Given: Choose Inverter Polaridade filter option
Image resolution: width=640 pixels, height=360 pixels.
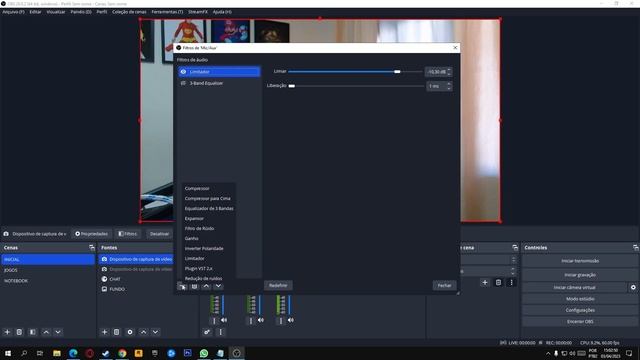Looking at the screenshot, I should [x=204, y=249].
